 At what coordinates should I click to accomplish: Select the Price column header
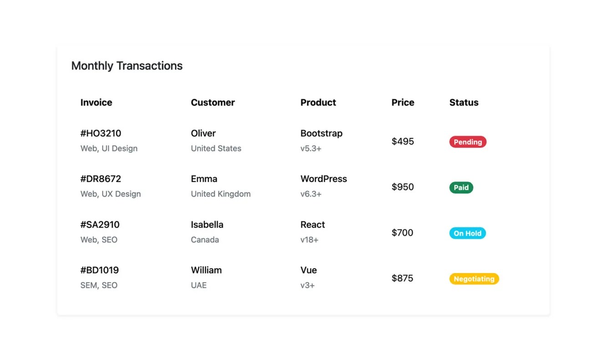coord(403,102)
